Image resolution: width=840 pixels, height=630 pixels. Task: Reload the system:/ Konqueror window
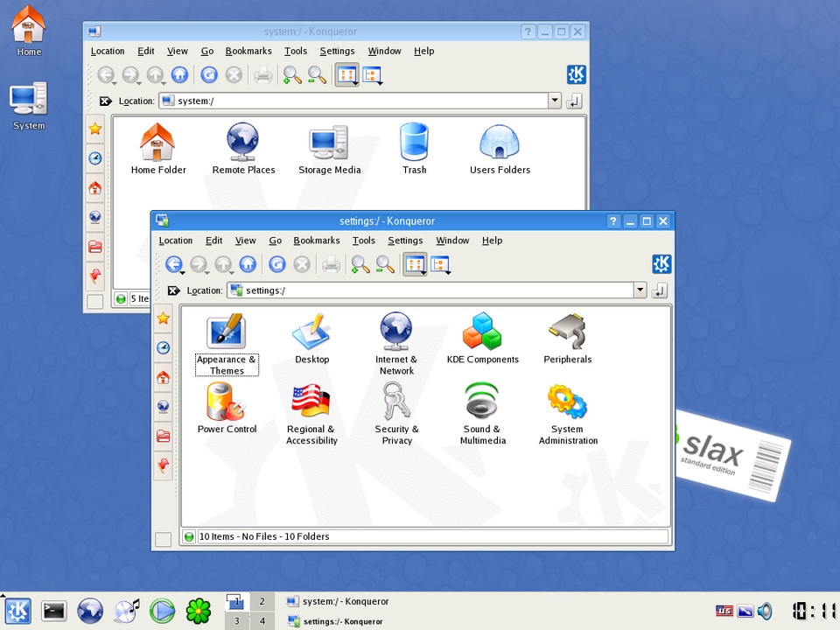tap(209, 75)
